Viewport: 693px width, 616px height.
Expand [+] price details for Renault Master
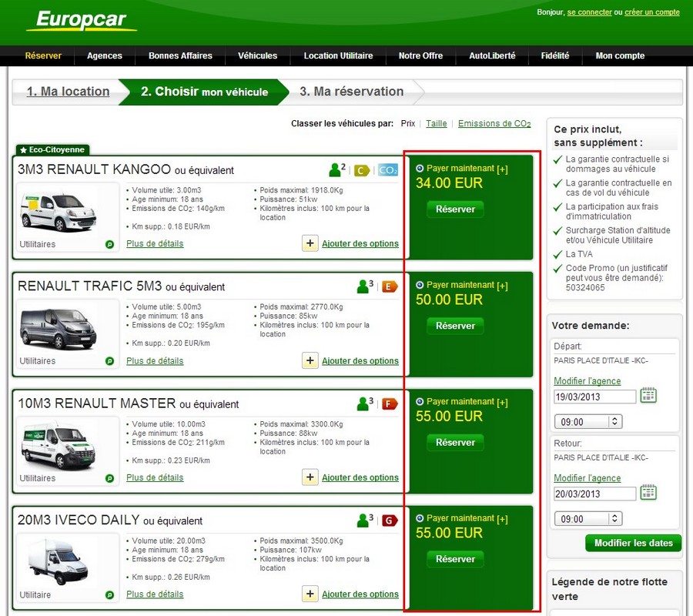tap(503, 402)
